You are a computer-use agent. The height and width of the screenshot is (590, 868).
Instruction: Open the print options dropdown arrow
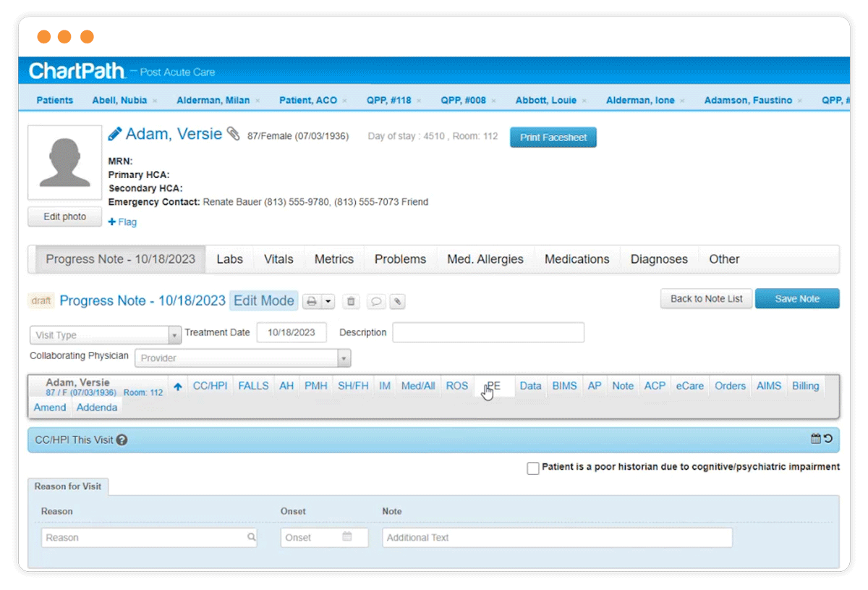click(328, 301)
